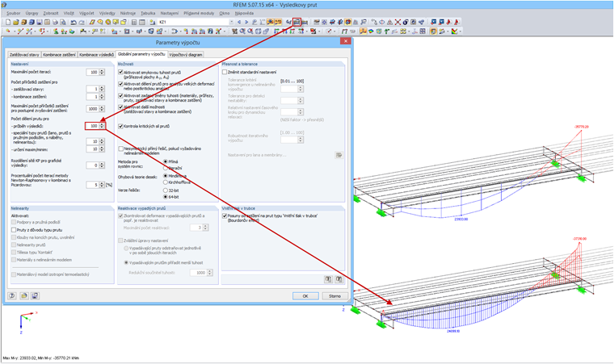Click the RFEM app icon in title bar
The height and width of the screenshot is (364, 614).
(3, 5)
